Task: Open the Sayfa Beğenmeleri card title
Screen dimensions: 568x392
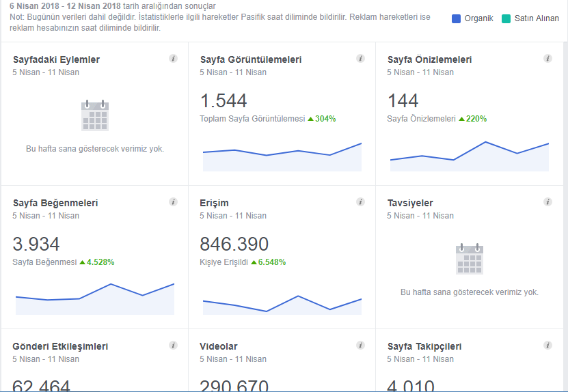Action: click(55, 203)
